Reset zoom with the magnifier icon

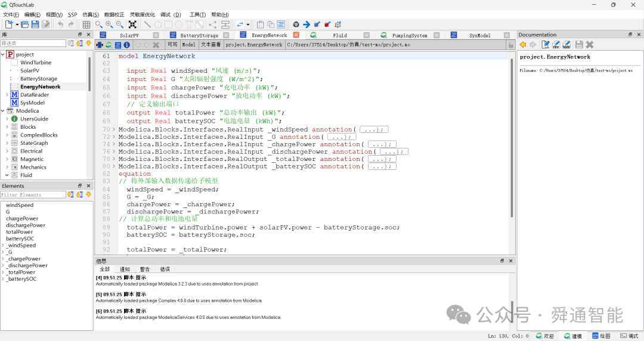coord(98,24)
